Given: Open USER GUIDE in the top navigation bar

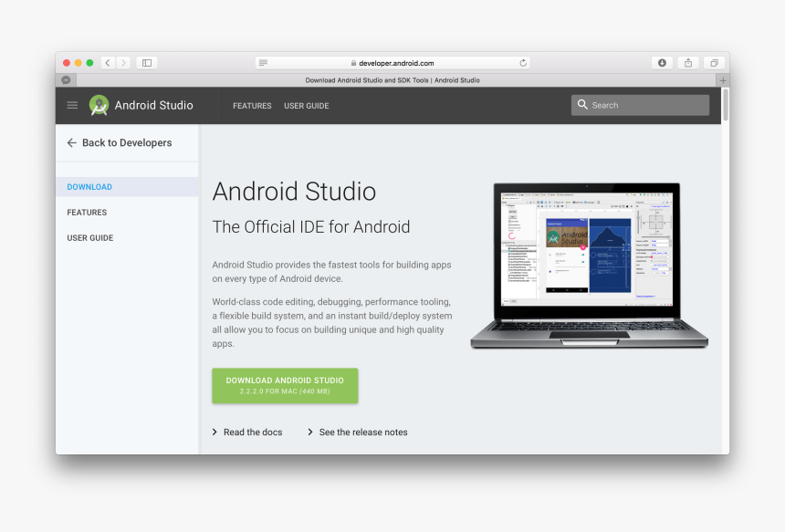Looking at the screenshot, I should pos(306,106).
